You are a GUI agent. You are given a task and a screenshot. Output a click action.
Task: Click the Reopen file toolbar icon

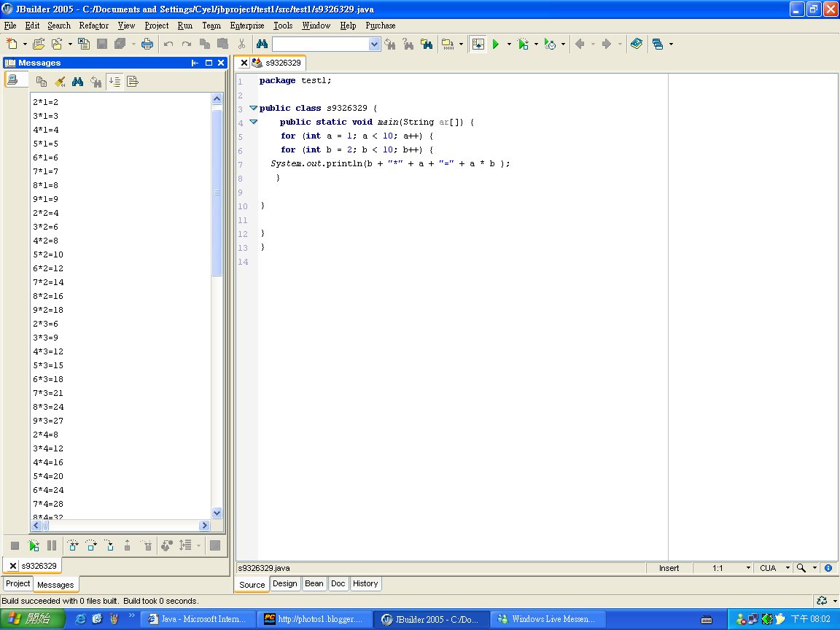(57, 44)
